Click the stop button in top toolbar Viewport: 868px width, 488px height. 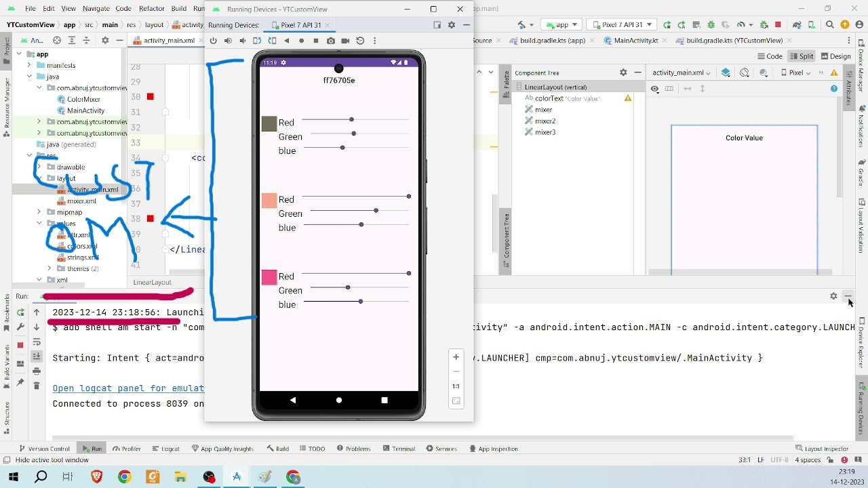click(778, 24)
